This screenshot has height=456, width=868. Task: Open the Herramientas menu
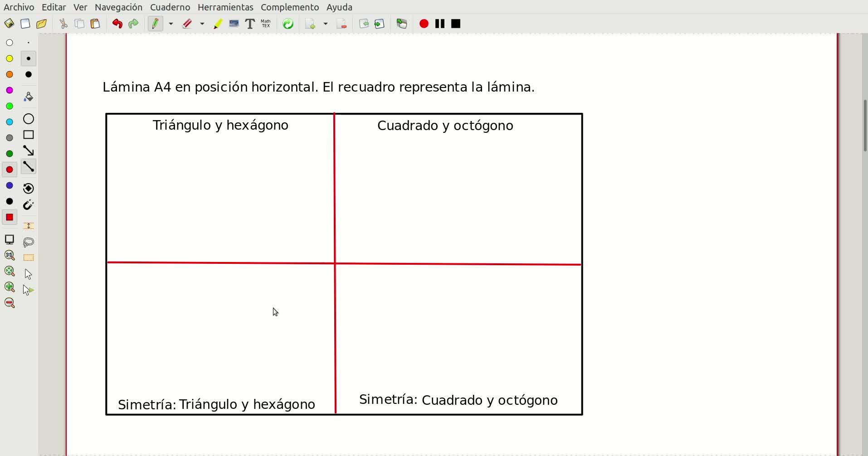click(225, 7)
